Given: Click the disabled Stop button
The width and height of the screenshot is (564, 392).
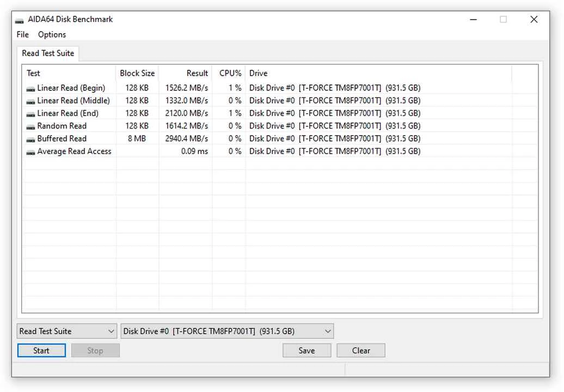Looking at the screenshot, I should point(95,351).
